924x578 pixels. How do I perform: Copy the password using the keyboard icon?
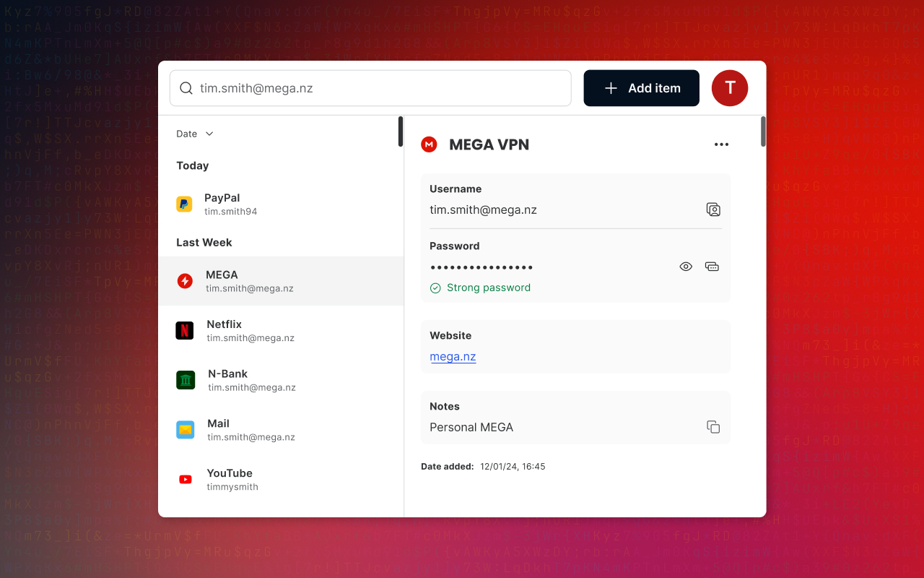[x=712, y=266]
